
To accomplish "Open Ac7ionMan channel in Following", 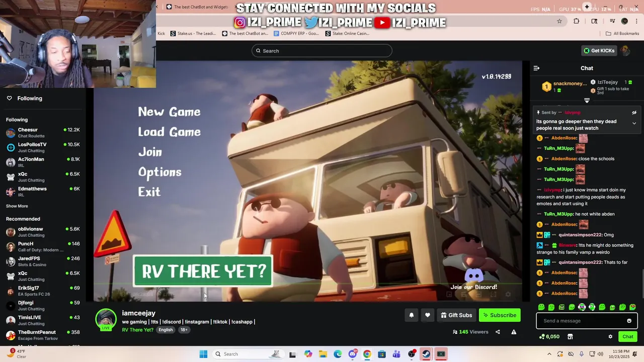I will 43,162.
